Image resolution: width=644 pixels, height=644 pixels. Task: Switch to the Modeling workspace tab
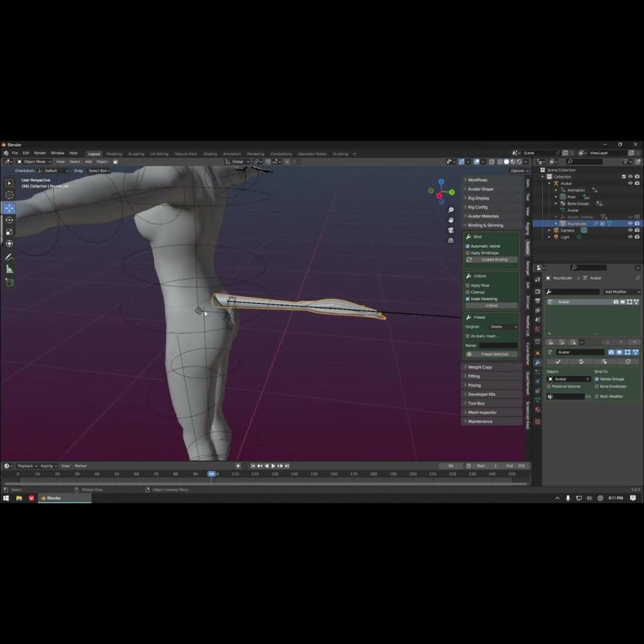pyautogui.click(x=114, y=154)
